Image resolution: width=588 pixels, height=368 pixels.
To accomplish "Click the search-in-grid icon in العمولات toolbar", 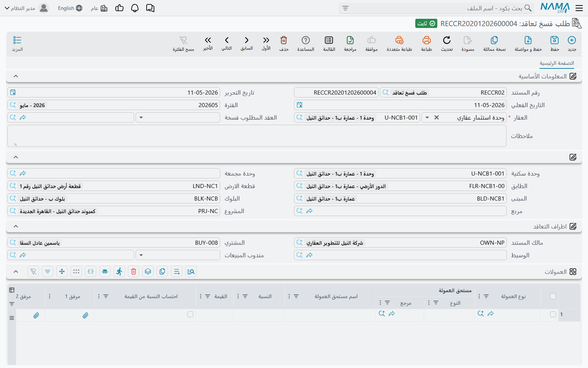I will 191,272.
